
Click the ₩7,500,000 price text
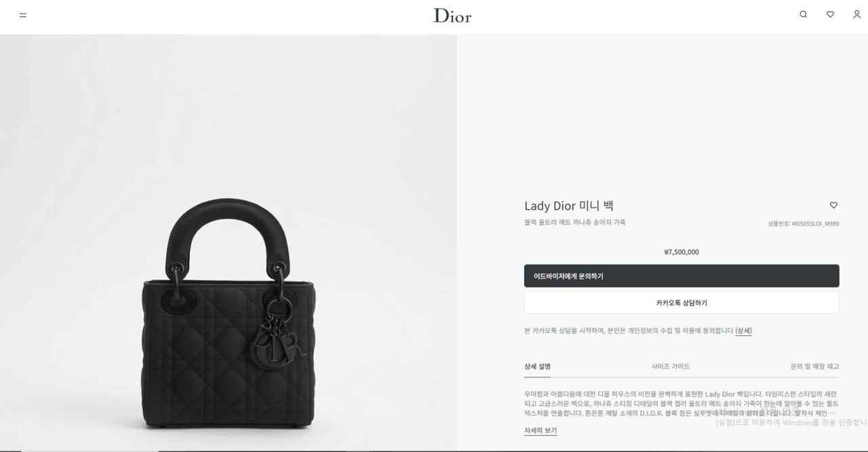click(682, 252)
